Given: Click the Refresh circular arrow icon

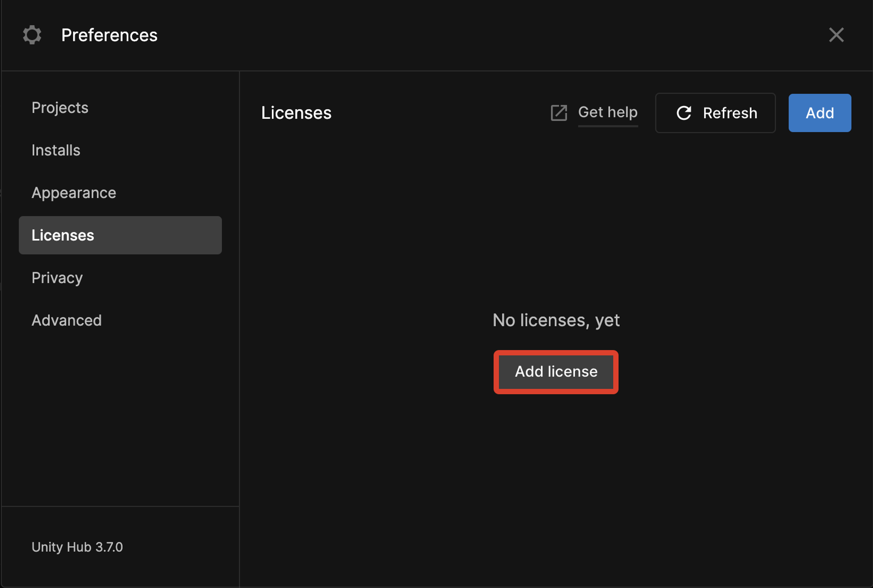Looking at the screenshot, I should tap(684, 113).
